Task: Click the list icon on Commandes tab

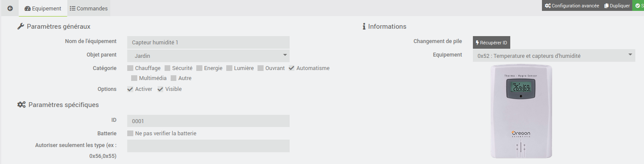Action: pyautogui.click(x=73, y=8)
